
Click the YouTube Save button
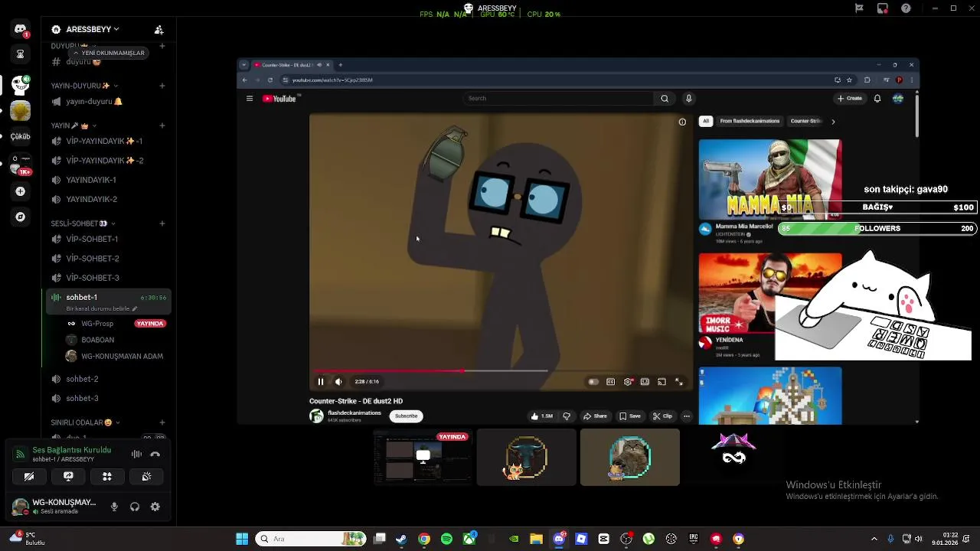[630, 416]
